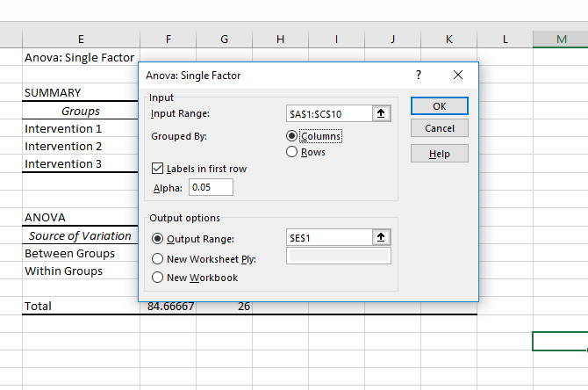Select the Rows grouped-by option
Image resolution: width=588 pixels, height=390 pixels.
pos(292,152)
